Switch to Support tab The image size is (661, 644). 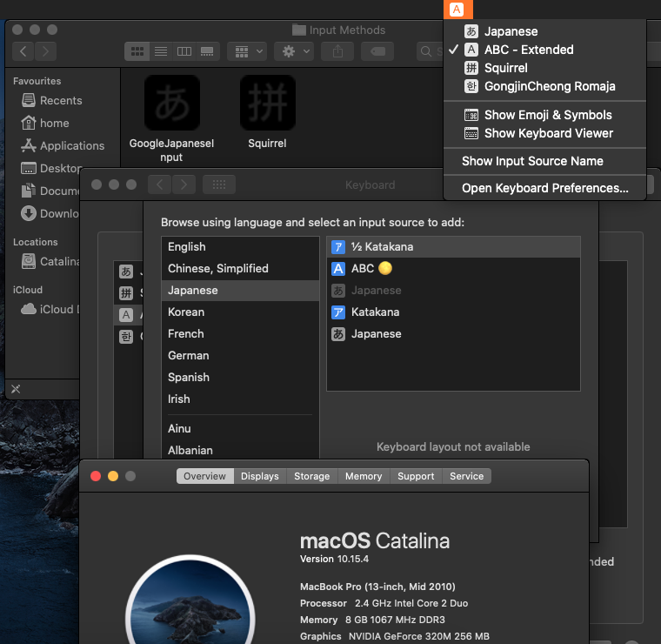pyautogui.click(x=416, y=476)
